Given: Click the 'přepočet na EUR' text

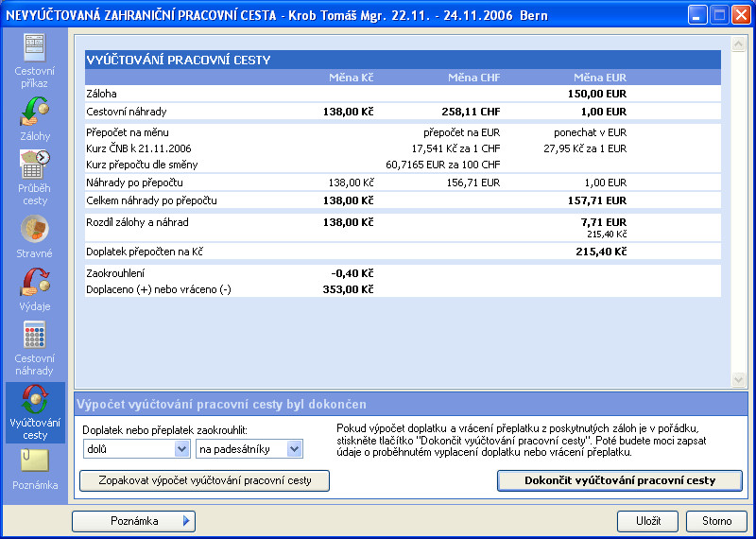Looking at the screenshot, I should [x=461, y=132].
